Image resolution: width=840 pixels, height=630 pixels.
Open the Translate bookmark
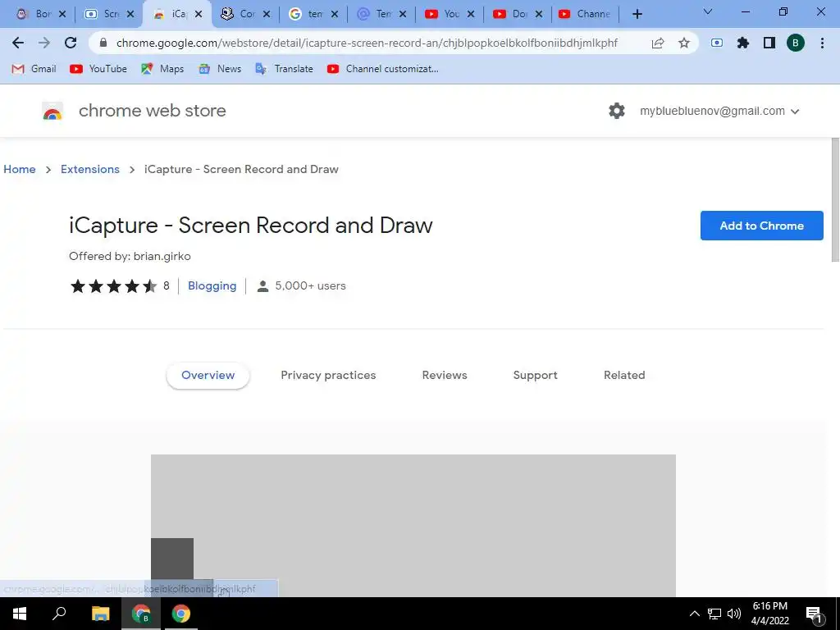[x=284, y=69]
